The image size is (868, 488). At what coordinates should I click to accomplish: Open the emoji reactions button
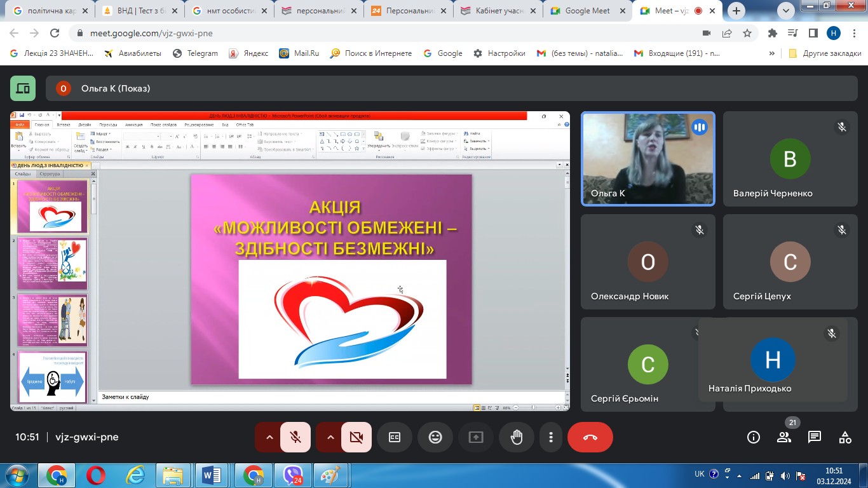435,437
